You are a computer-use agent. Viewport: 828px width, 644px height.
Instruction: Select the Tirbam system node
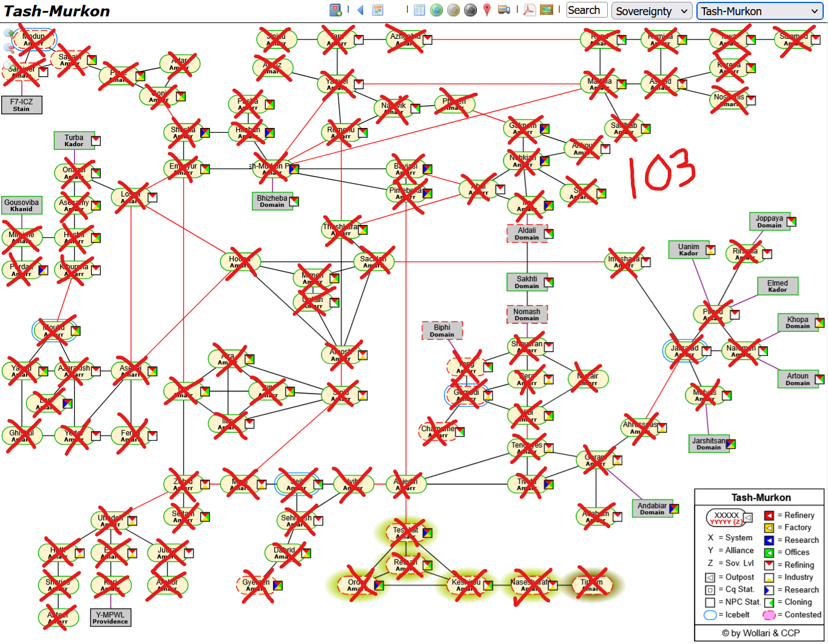pos(591,585)
